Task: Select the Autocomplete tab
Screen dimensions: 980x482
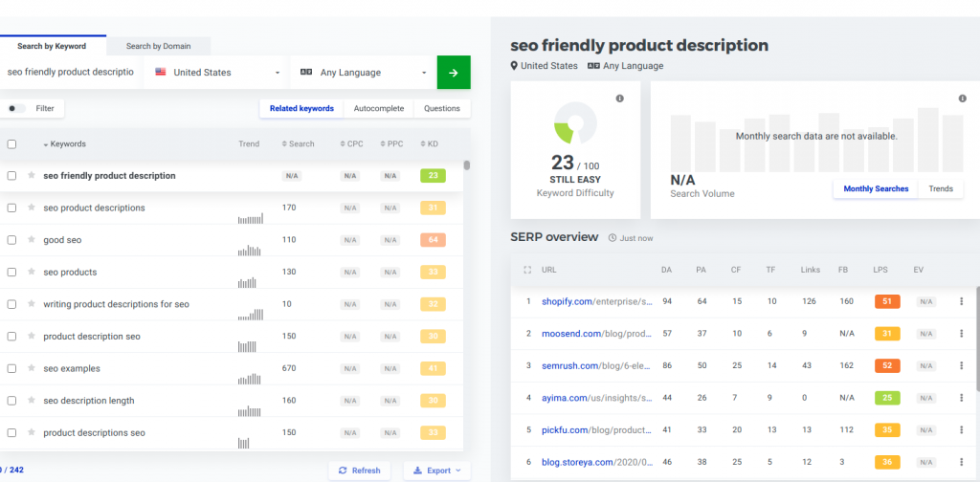Action: (x=379, y=109)
